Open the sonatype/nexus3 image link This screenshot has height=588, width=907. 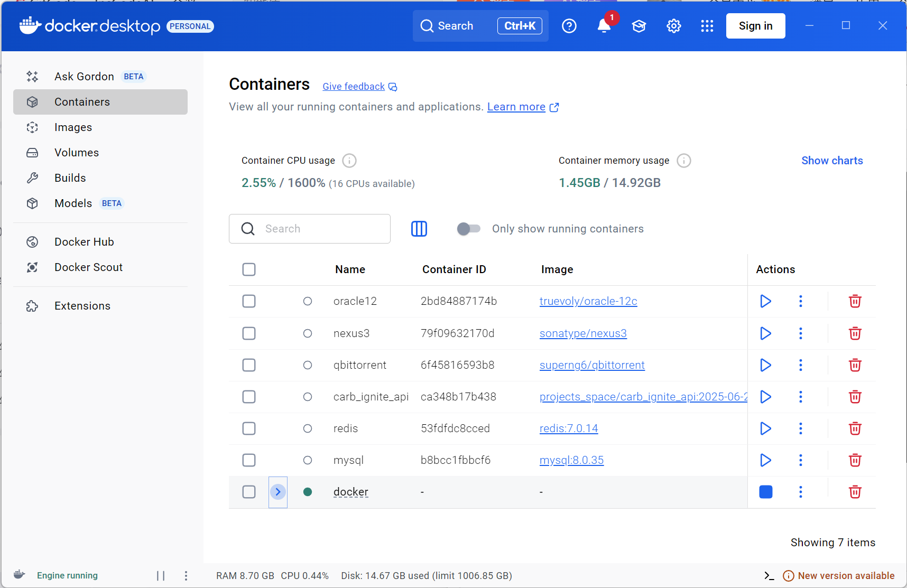click(583, 333)
